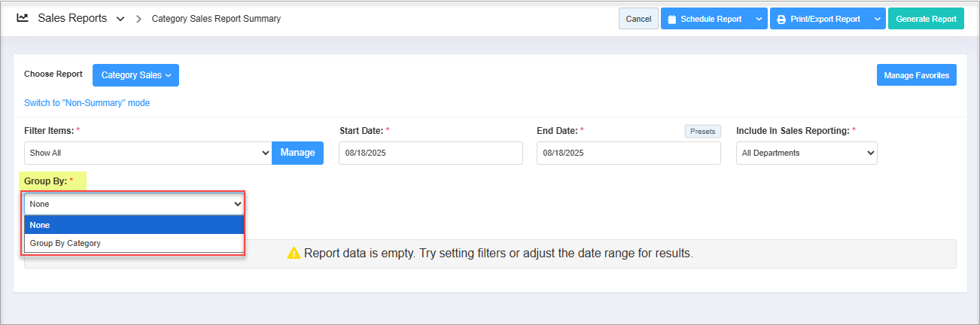Image resolution: width=980 pixels, height=325 pixels.
Task: Select the Group By Category option
Action: click(x=135, y=244)
